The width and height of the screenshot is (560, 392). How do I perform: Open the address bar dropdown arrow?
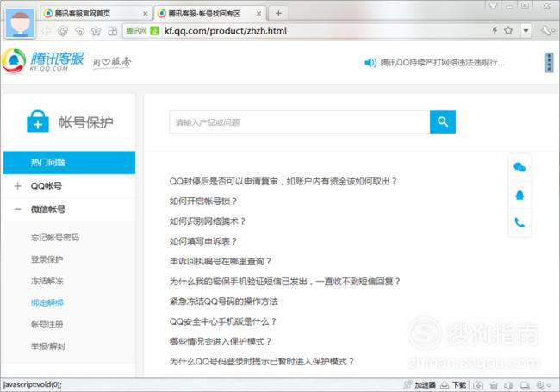(526, 31)
